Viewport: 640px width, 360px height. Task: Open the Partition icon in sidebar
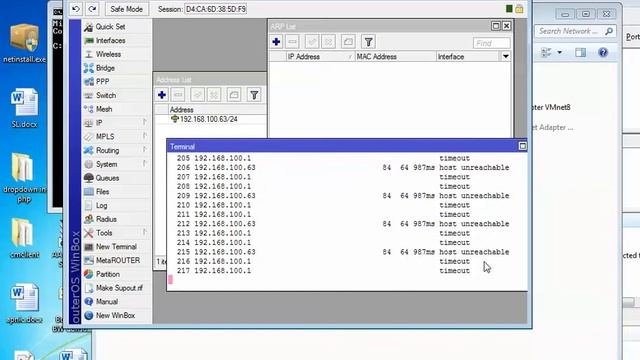coord(89,274)
